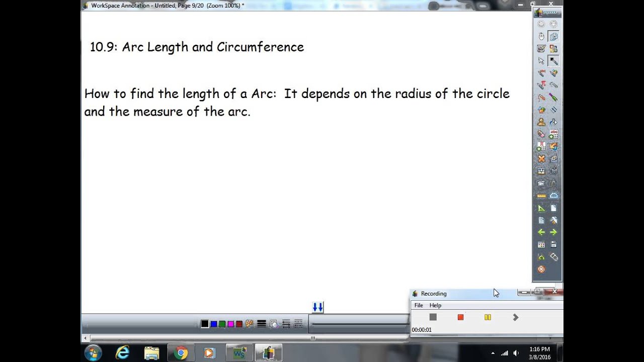Pick the blue color swatch

[213, 324]
